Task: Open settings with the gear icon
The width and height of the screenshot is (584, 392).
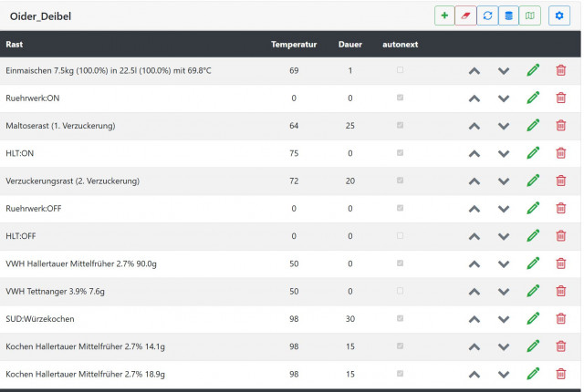Action: [x=559, y=15]
